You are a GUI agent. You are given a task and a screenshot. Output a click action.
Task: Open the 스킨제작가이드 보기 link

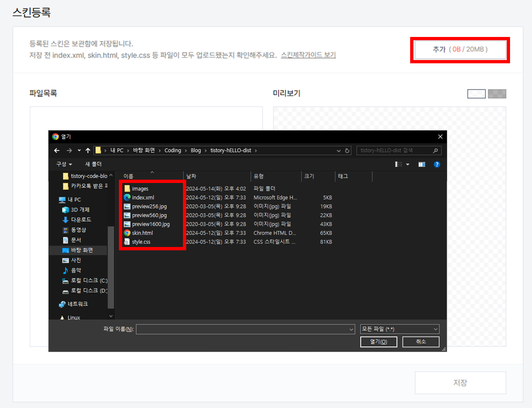click(308, 55)
